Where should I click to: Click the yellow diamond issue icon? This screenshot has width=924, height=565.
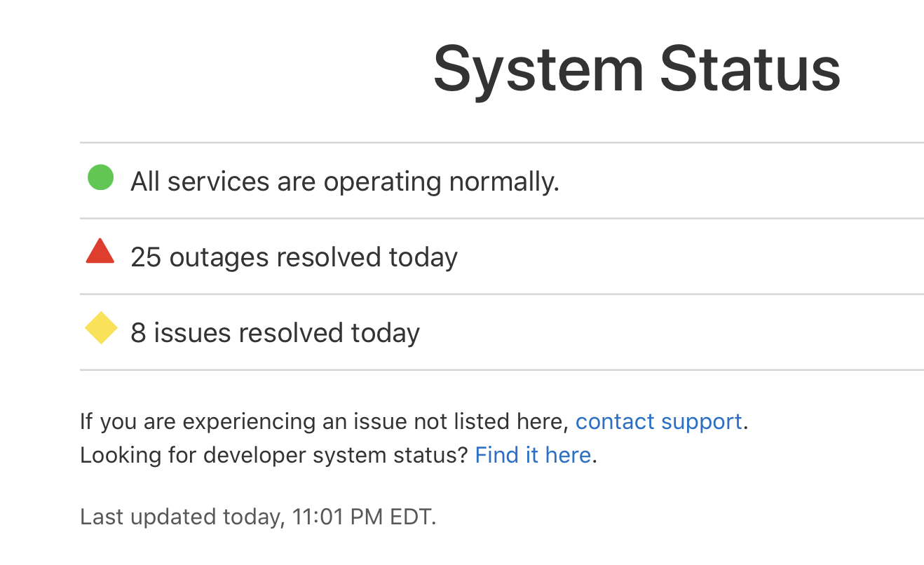tap(101, 328)
